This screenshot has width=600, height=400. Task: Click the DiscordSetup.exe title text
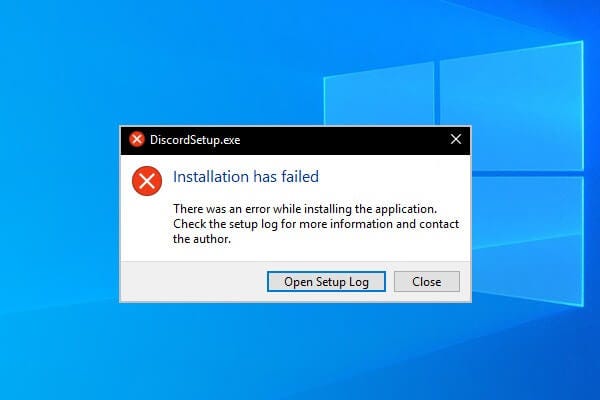coord(195,140)
